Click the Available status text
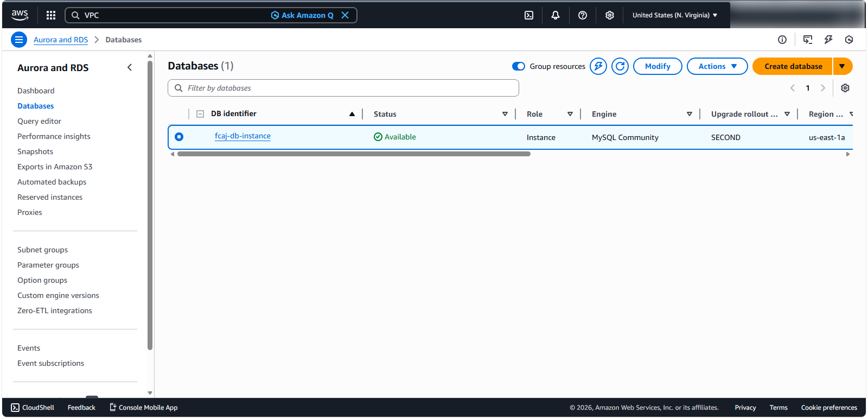The image size is (868, 419). pos(400,137)
